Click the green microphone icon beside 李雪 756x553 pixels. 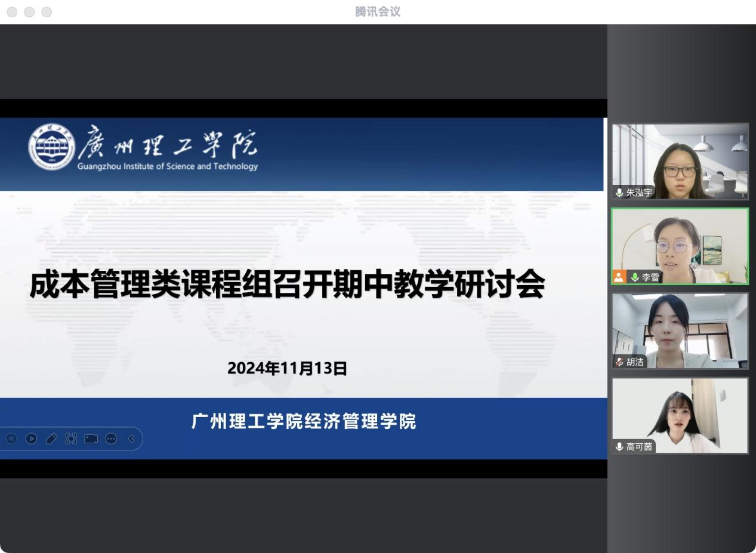[x=634, y=277]
